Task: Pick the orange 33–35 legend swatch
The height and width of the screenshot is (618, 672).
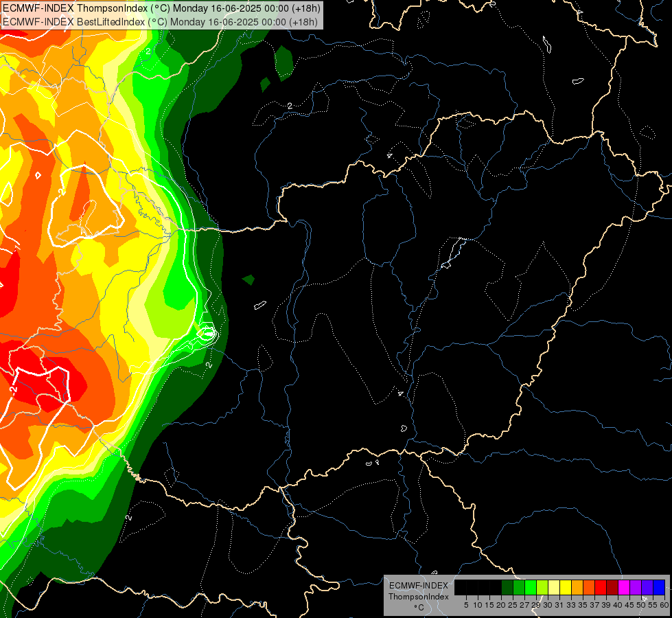Action: pyautogui.click(x=577, y=587)
